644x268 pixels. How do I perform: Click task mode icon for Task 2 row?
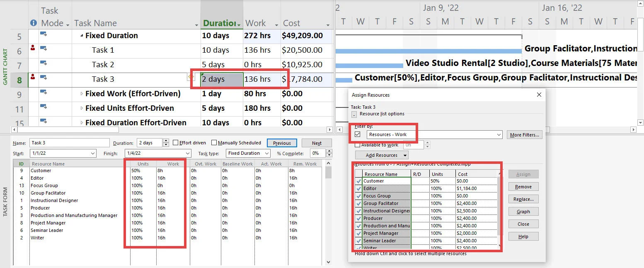point(43,63)
